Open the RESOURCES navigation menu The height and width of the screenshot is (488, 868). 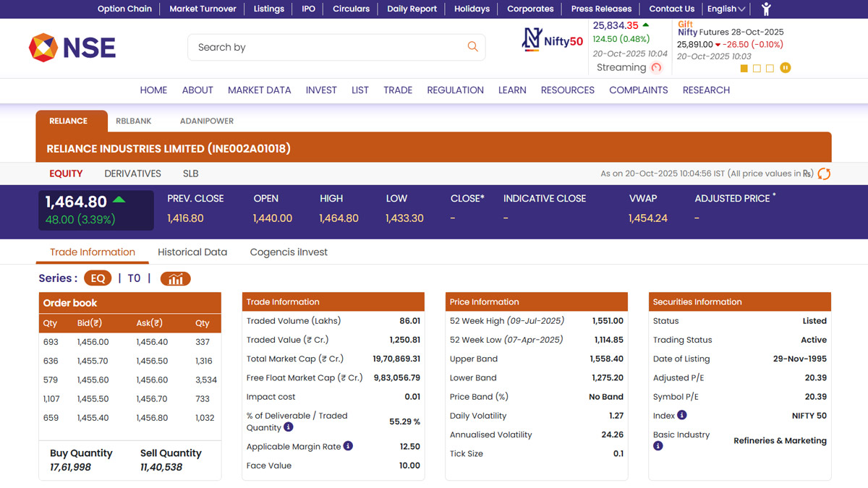pyautogui.click(x=567, y=90)
